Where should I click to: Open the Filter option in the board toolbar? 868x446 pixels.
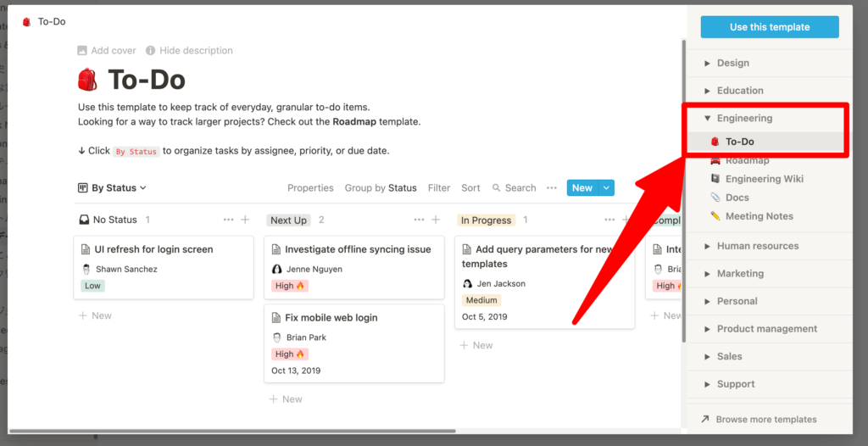pyautogui.click(x=439, y=188)
